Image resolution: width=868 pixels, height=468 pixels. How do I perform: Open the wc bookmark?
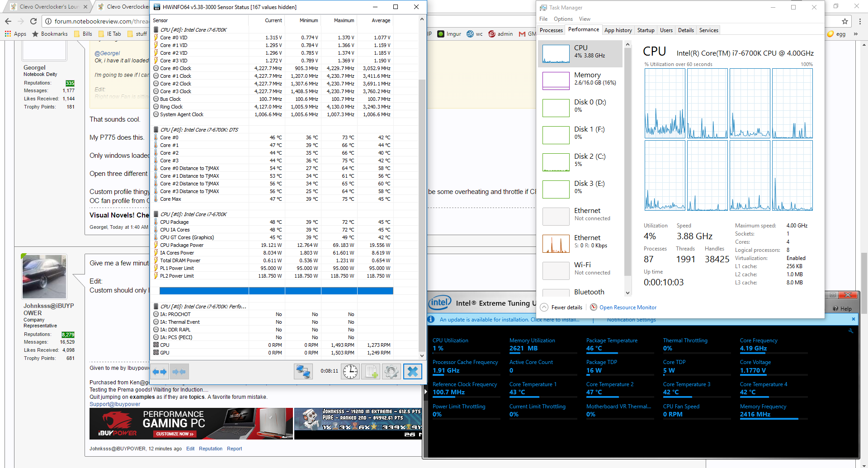point(475,34)
